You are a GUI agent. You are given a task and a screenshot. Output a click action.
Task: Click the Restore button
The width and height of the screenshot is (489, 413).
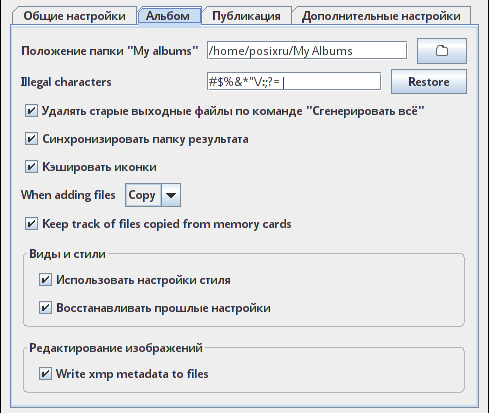pos(429,82)
